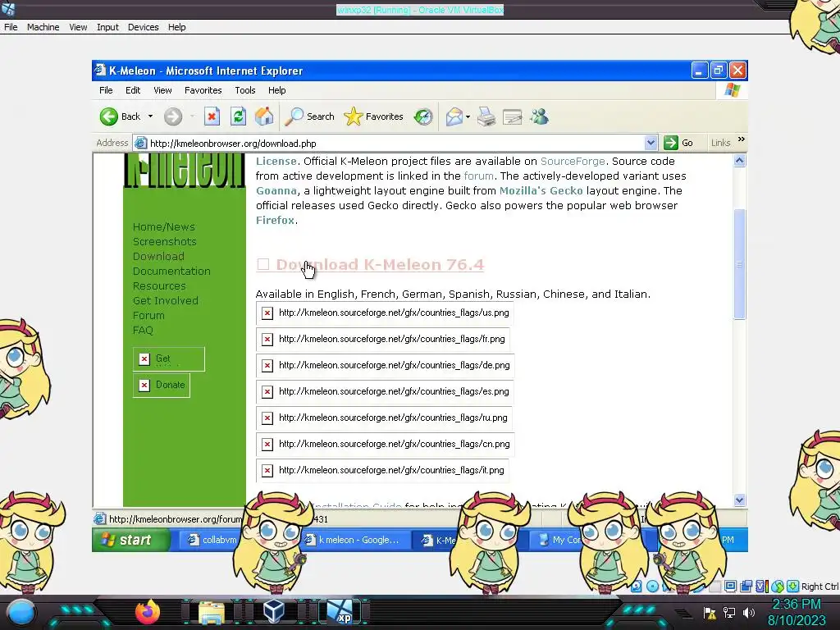Image resolution: width=840 pixels, height=630 pixels.
Task: Open the Goanna link
Action: click(x=276, y=190)
